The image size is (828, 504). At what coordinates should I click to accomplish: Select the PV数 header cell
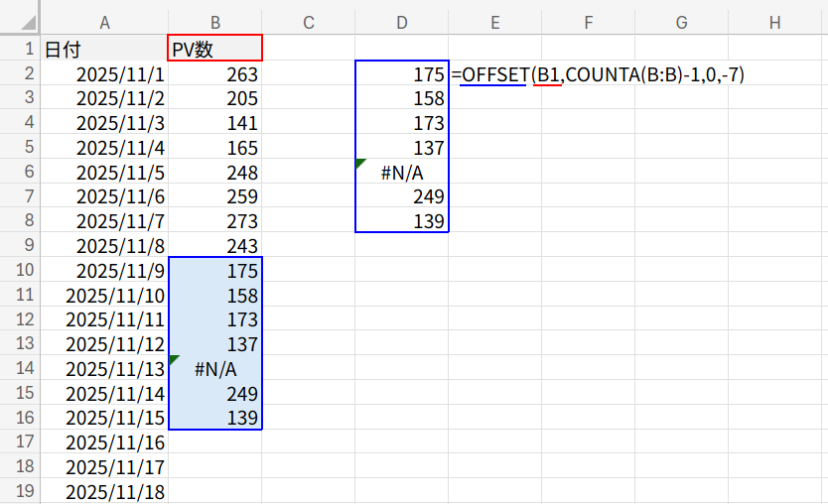[x=215, y=48]
